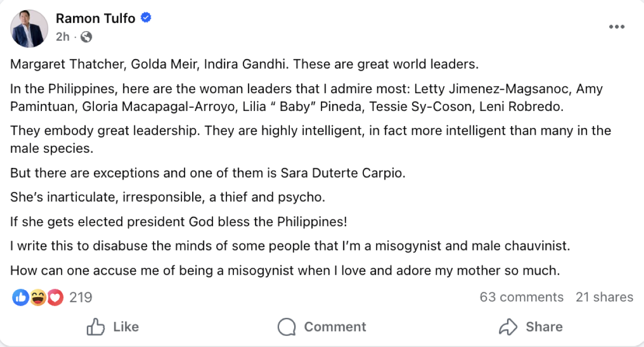Click the last line about adoring mother
Viewport: 644px width, 347px height.
[x=285, y=271]
